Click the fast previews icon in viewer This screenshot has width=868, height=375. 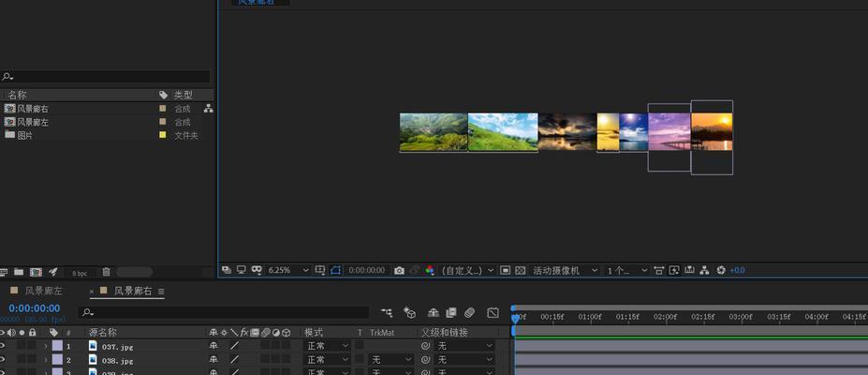(673, 270)
